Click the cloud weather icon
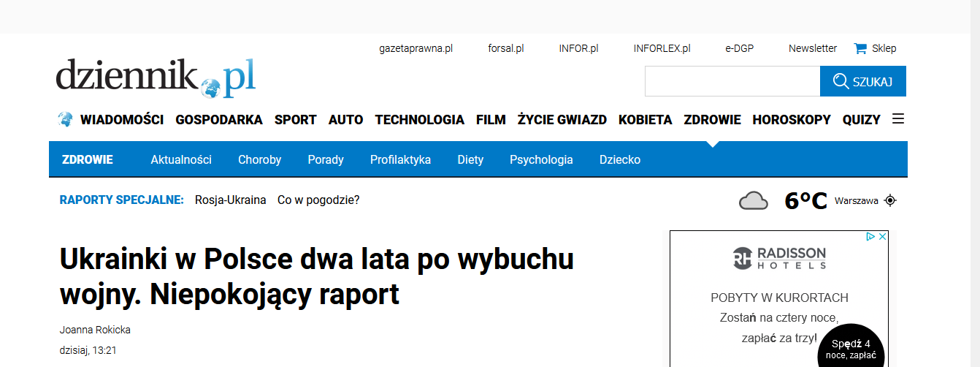This screenshot has width=980, height=367. 754,200
